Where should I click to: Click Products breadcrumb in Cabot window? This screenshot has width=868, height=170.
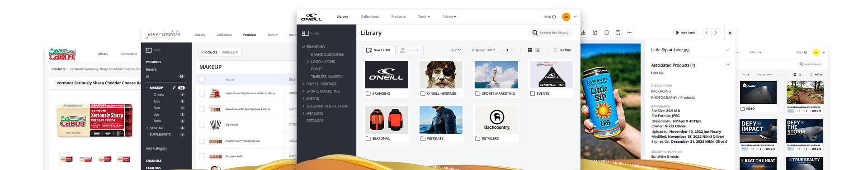pos(58,69)
